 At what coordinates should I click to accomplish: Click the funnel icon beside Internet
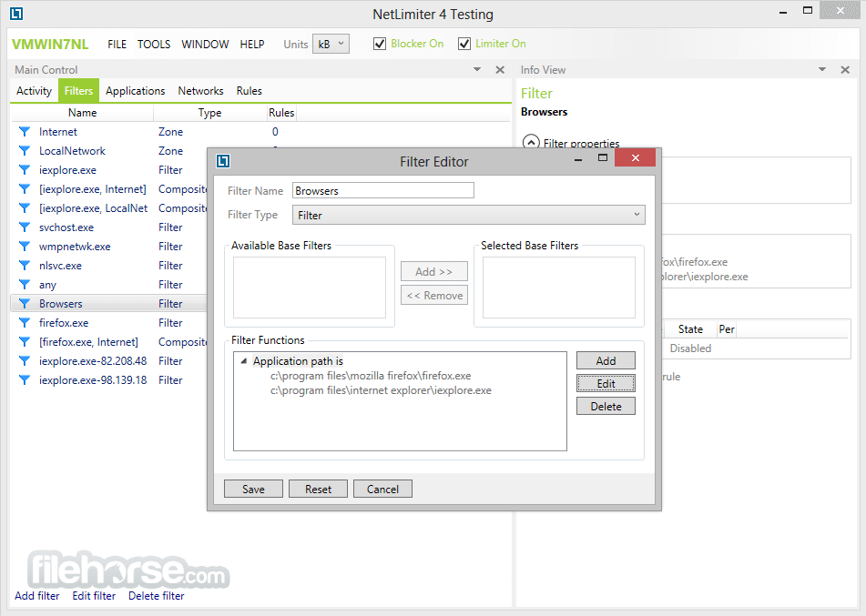click(25, 131)
